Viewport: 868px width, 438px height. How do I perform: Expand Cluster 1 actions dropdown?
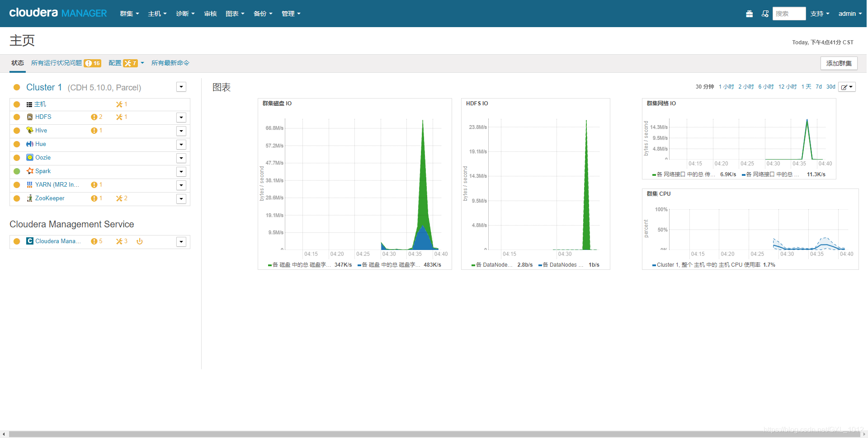181,87
